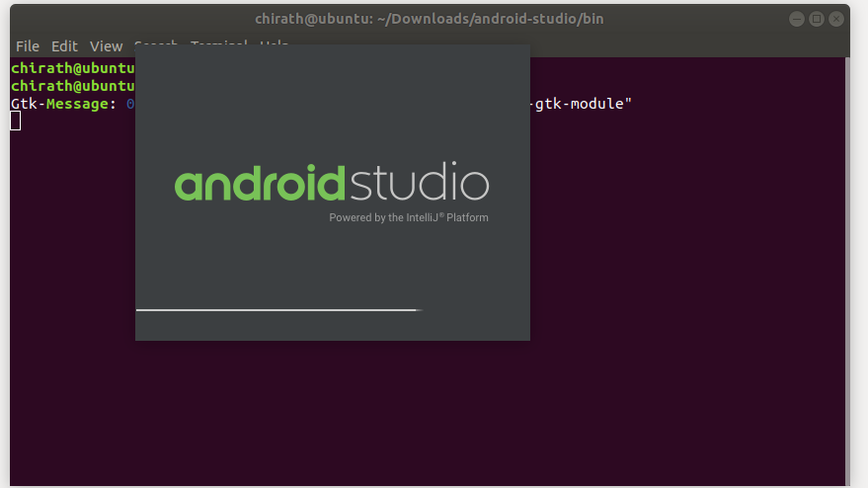Open the View menu in terminal
Screen dimensions: 868x488
coord(106,46)
